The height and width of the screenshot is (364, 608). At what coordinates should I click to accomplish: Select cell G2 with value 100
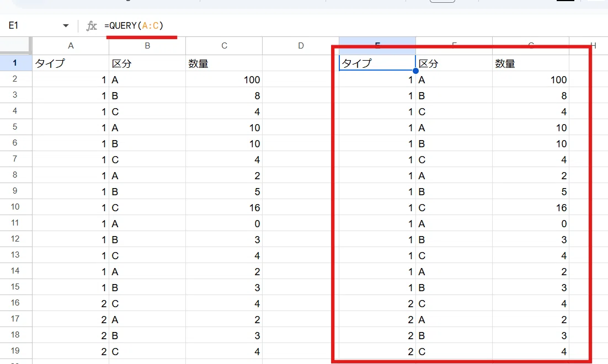coord(531,79)
